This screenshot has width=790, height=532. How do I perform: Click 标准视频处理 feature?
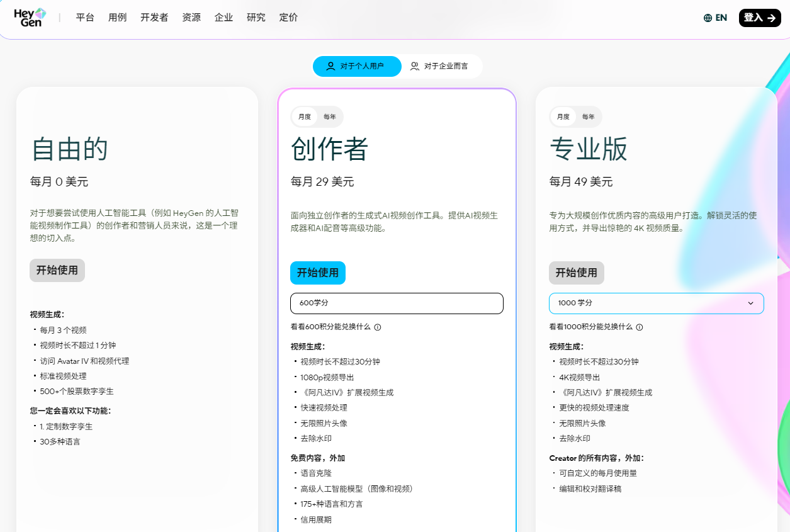click(x=64, y=376)
